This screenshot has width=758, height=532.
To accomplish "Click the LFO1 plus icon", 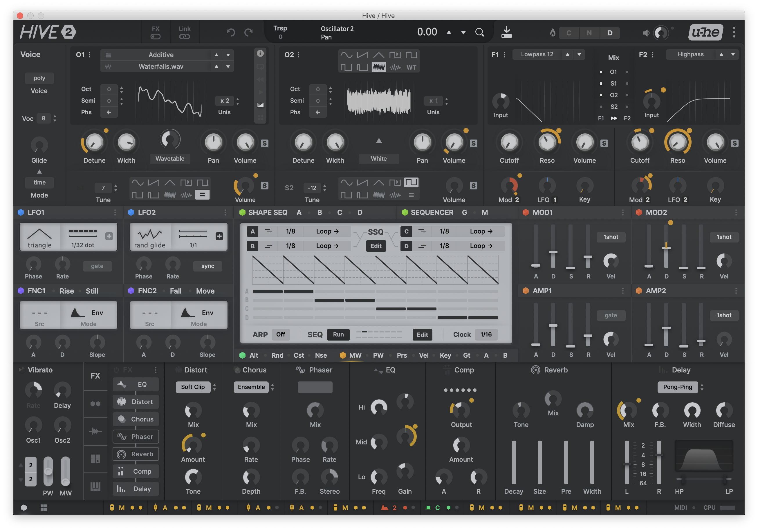I will [109, 236].
